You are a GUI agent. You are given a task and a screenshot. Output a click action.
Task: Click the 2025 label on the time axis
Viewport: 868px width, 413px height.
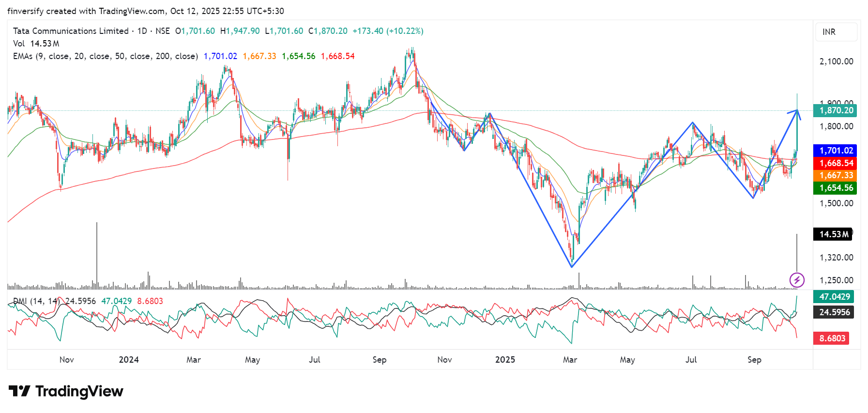505,360
